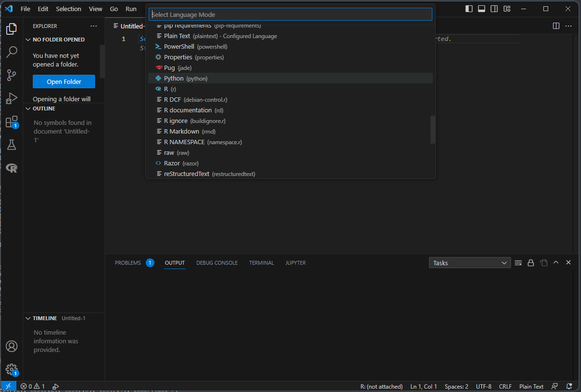Image resolution: width=581 pixels, height=392 pixels.
Task: Open the Extensions view
Action: tap(11, 122)
